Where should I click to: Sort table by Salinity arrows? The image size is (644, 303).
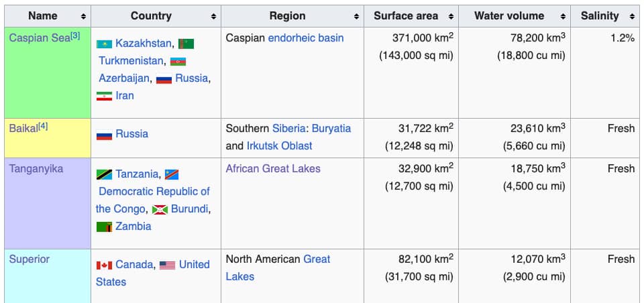click(632, 16)
